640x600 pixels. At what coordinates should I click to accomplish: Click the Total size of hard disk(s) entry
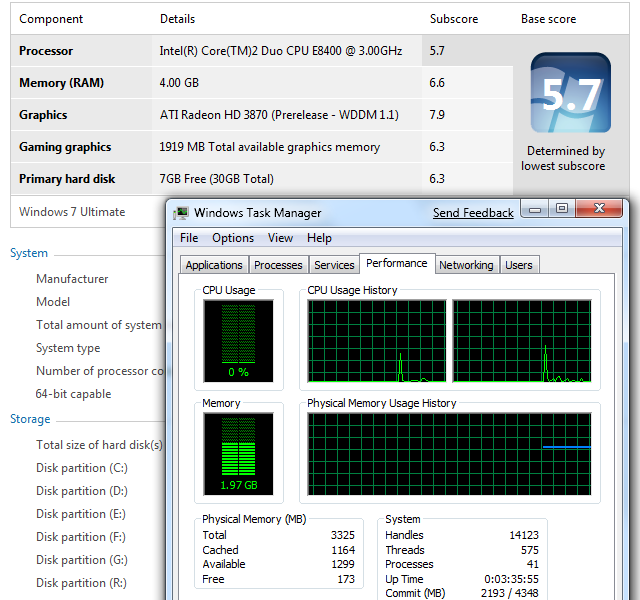point(99,444)
